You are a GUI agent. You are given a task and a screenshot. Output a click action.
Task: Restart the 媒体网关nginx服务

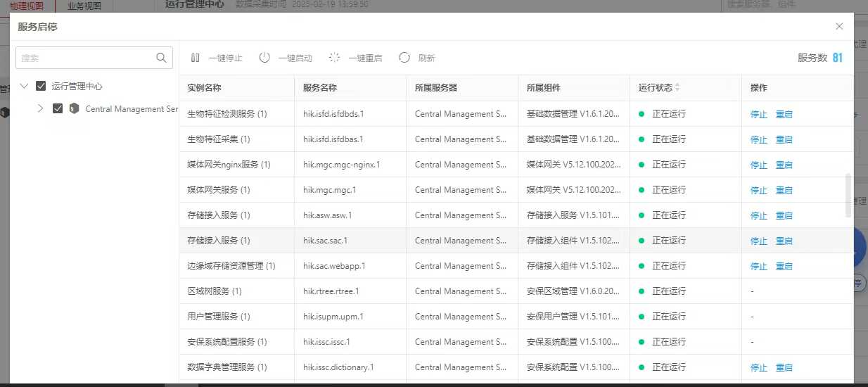tap(784, 165)
